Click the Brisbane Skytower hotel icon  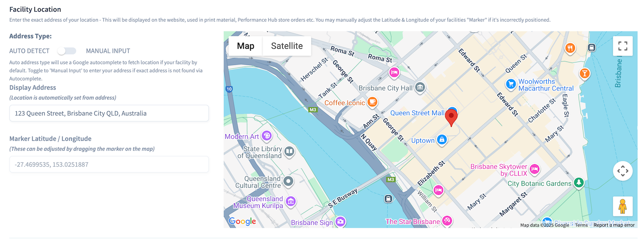(535, 170)
